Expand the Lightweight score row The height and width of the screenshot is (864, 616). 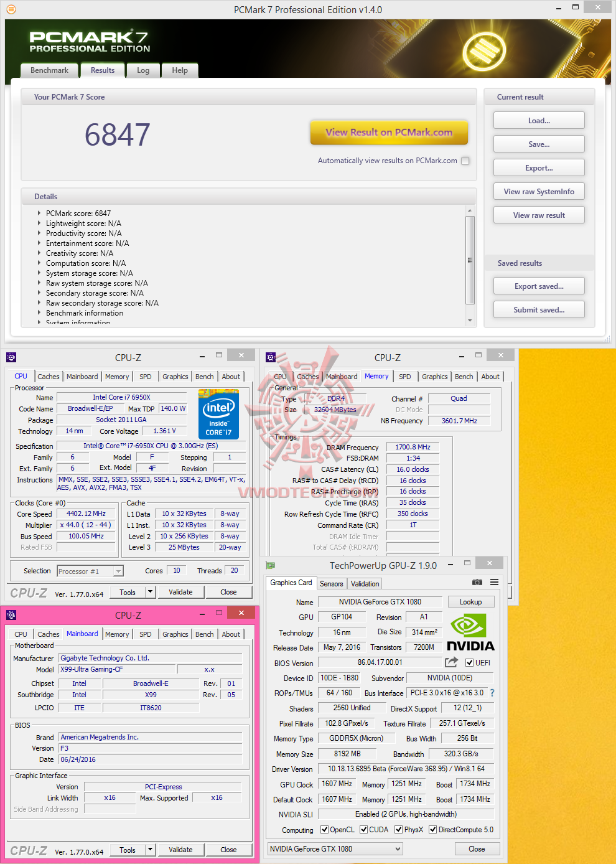pos(39,223)
